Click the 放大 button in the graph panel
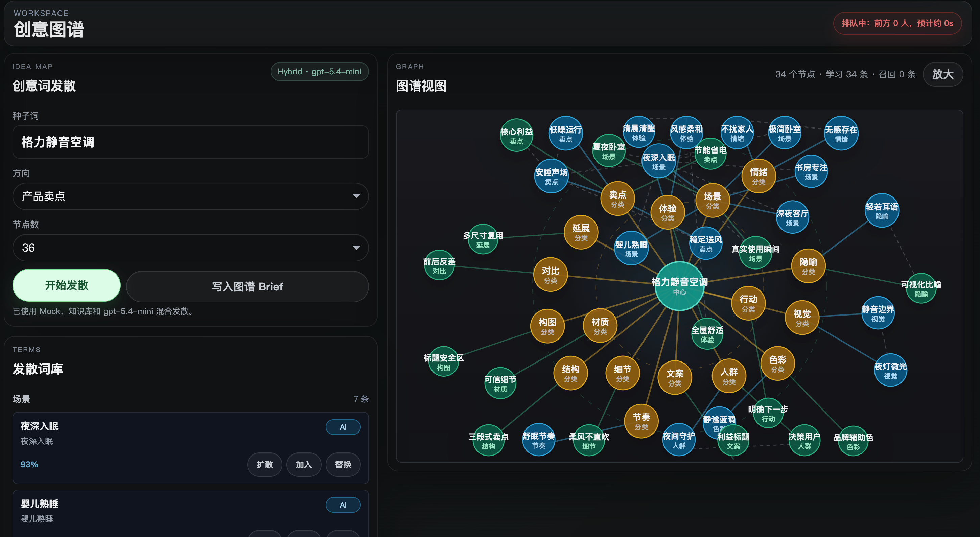The height and width of the screenshot is (537, 980). pos(943,74)
